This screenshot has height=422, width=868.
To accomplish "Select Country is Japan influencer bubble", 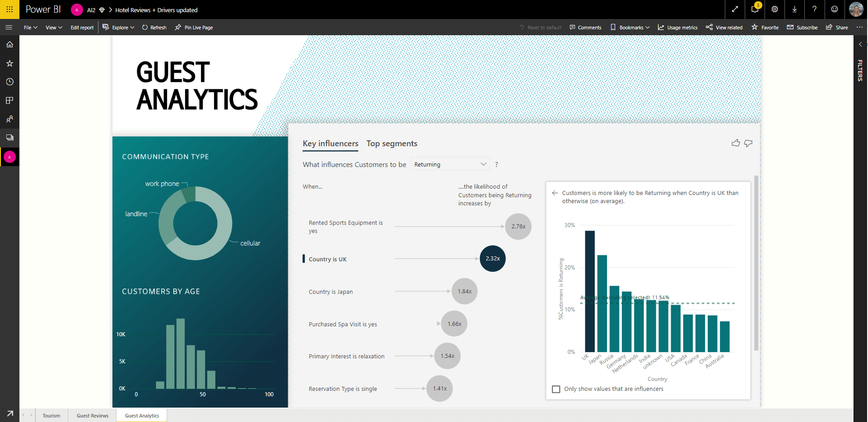I will pyautogui.click(x=465, y=292).
